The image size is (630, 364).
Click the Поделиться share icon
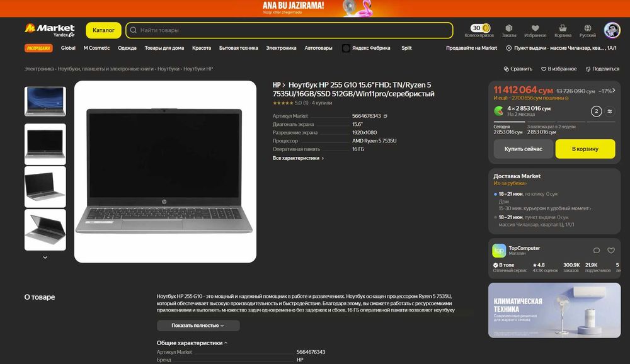tap(588, 69)
